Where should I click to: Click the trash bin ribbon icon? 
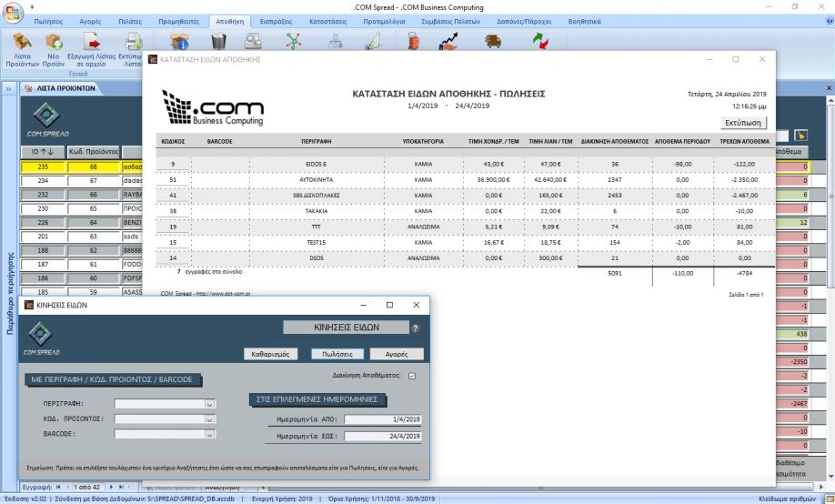click(x=219, y=41)
